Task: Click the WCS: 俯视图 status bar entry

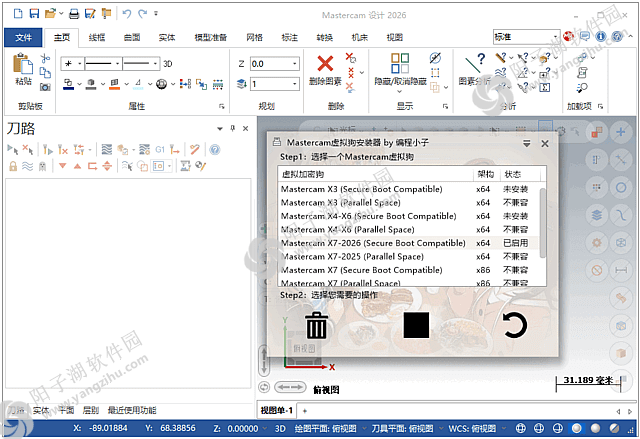Action: tap(472, 428)
